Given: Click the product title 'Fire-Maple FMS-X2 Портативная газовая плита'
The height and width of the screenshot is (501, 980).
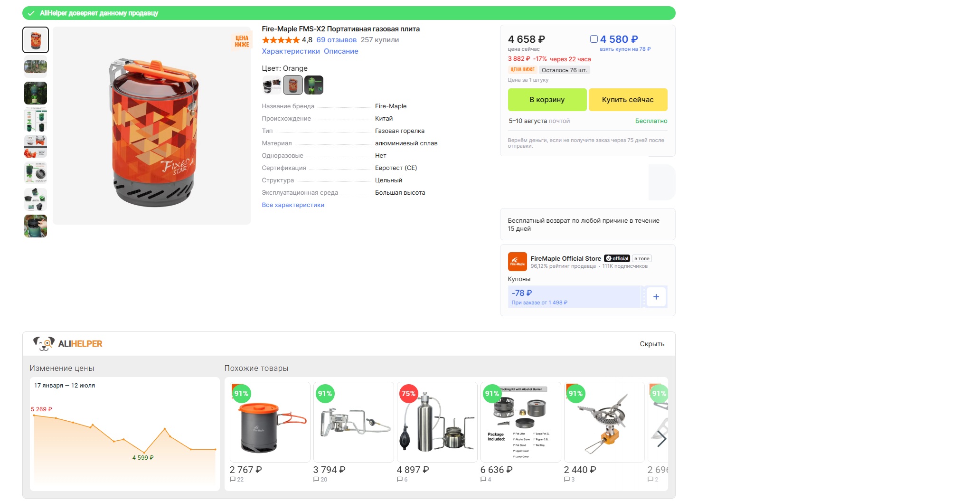Looking at the screenshot, I should (x=341, y=29).
